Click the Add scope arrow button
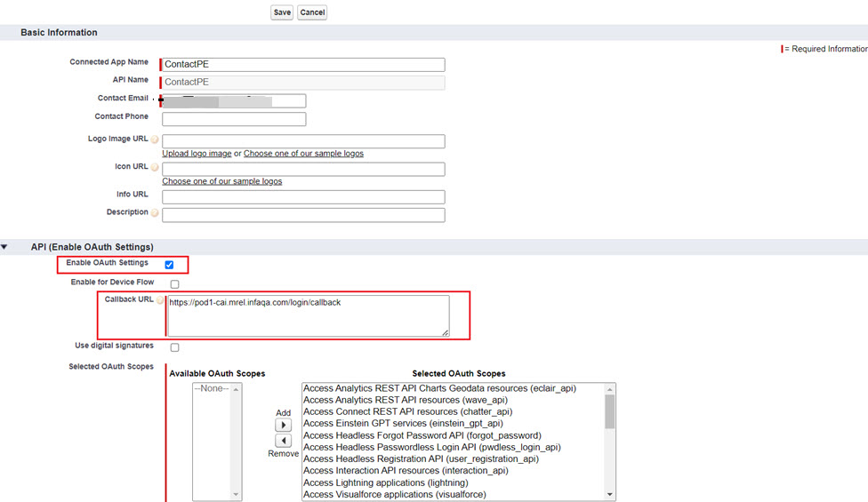The image size is (868, 502). [x=283, y=426]
